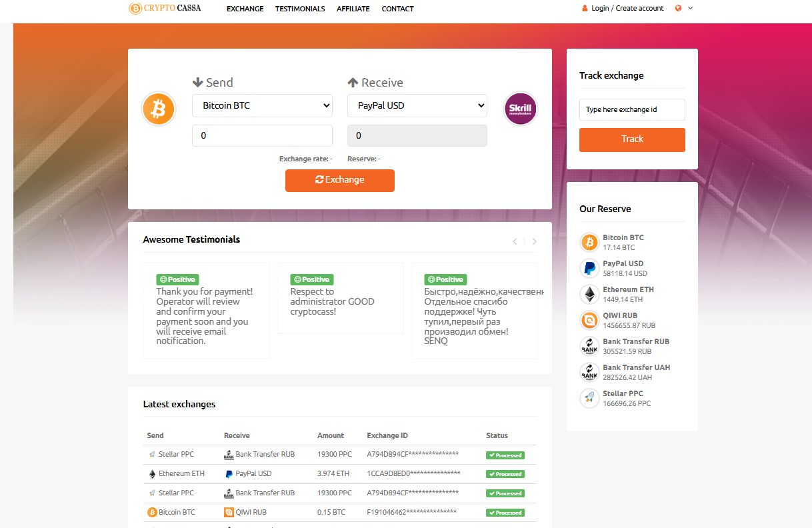Viewport: 812px width, 528px height.
Task: Click the 'Bitcoin BTC' reserve label
Action: (623, 237)
